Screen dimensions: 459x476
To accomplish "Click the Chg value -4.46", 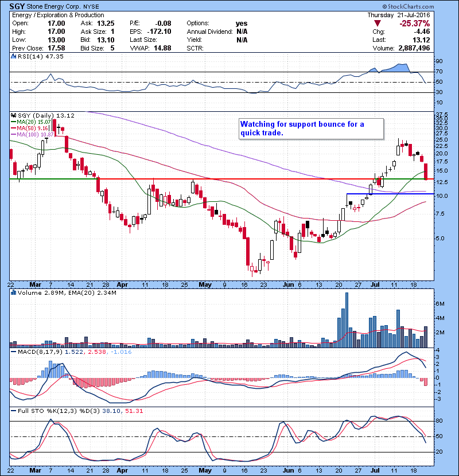I will tap(422, 32).
